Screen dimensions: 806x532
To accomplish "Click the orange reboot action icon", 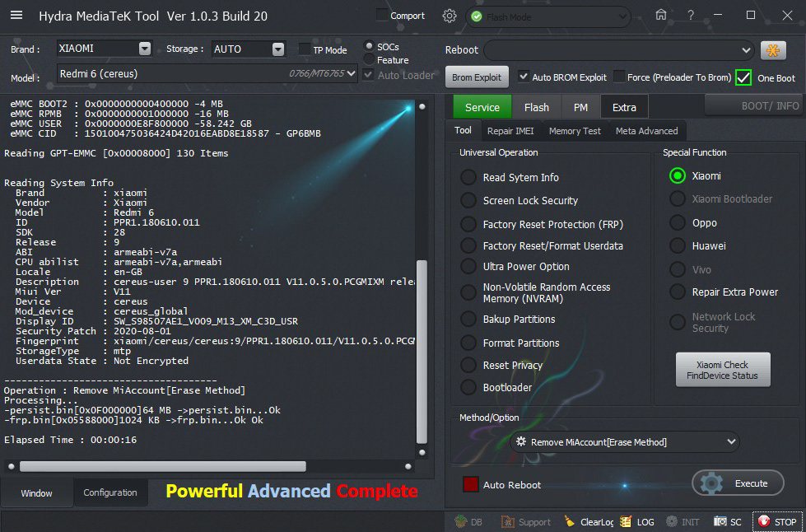I will (x=773, y=50).
